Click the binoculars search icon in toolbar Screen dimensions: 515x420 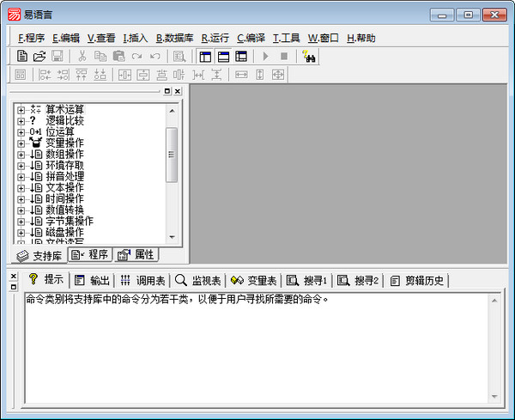click(x=309, y=56)
